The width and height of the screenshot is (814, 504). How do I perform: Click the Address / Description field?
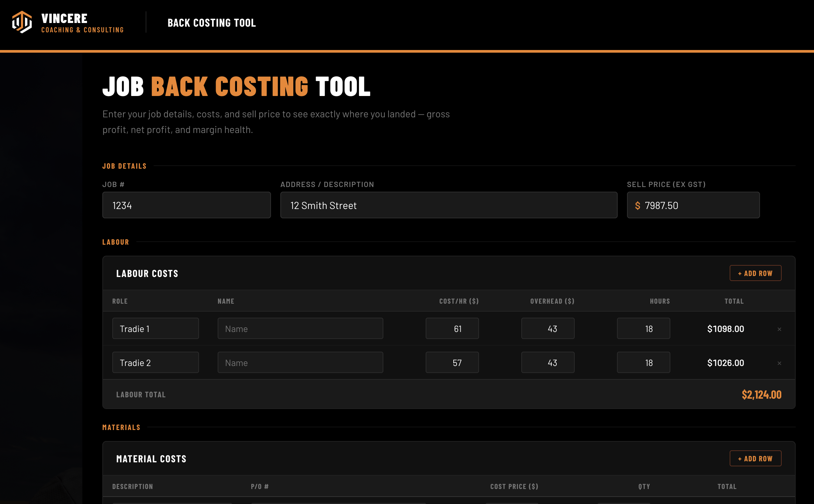click(449, 205)
